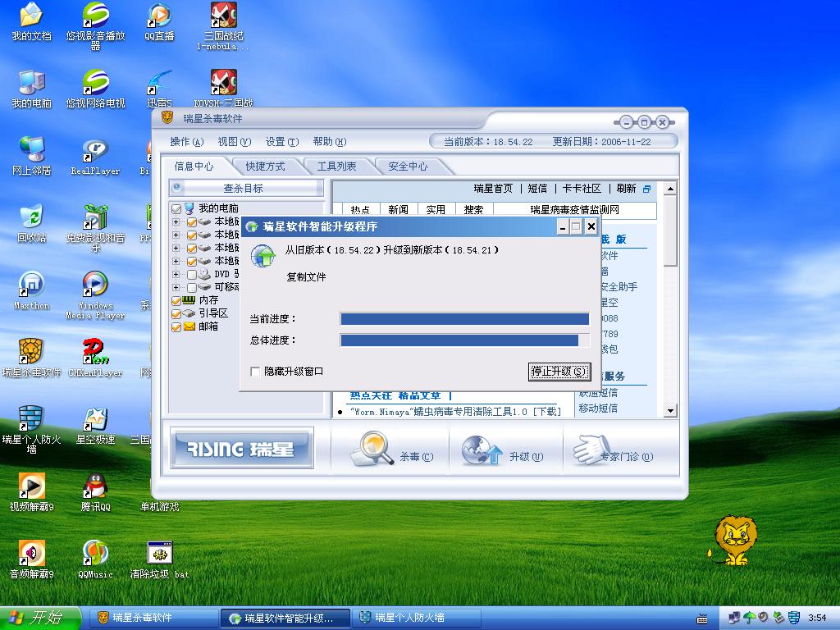The height and width of the screenshot is (630, 840).
Task: Toggle 邮箱 scan target checkbox
Action: pyautogui.click(x=176, y=326)
